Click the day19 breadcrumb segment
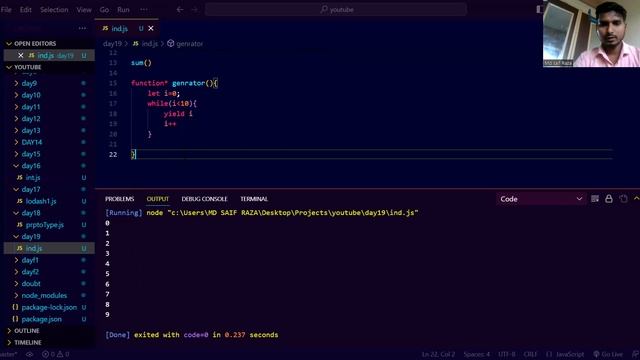Image resolution: width=640 pixels, height=360 pixels. pyautogui.click(x=112, y=43)
